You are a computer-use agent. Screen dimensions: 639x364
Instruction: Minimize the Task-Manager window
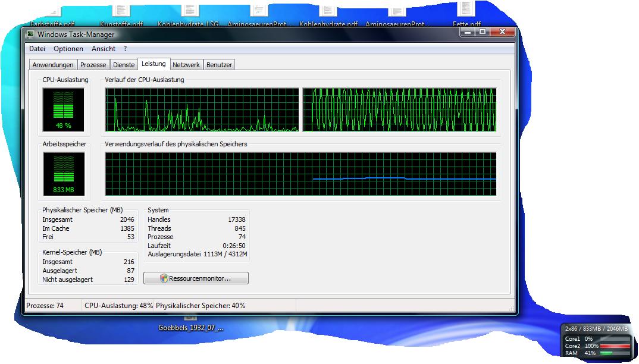point(468,32)
